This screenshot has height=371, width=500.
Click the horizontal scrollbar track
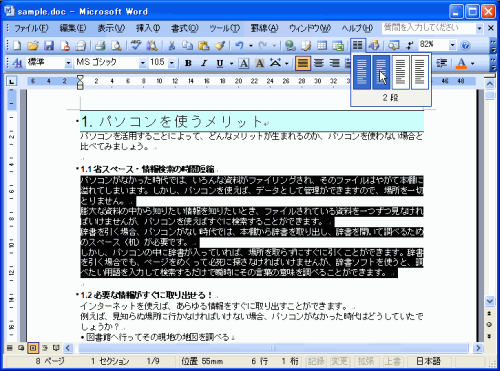tap(273, 348)
